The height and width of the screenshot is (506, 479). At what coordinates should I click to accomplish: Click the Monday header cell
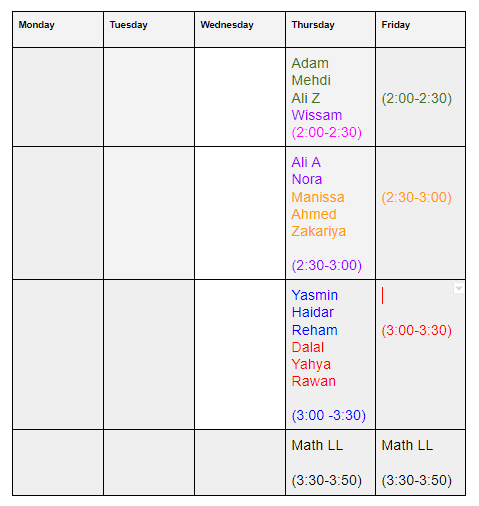pos(58,29)
